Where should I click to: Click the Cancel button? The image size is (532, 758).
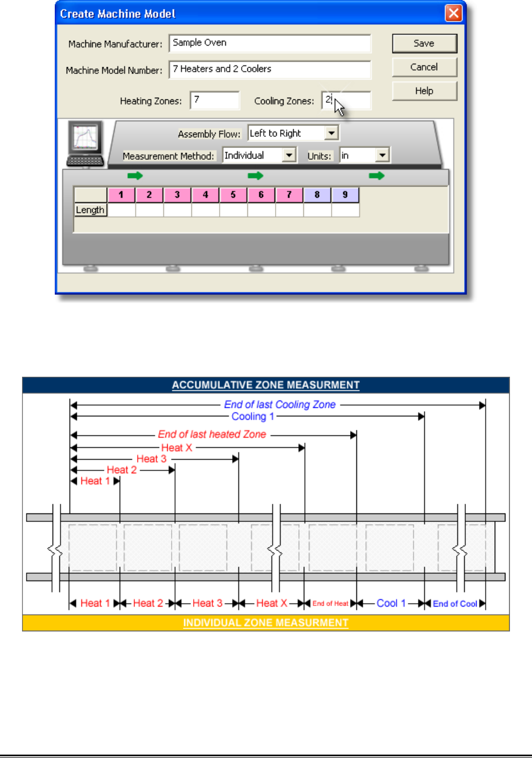coord(424,67)
